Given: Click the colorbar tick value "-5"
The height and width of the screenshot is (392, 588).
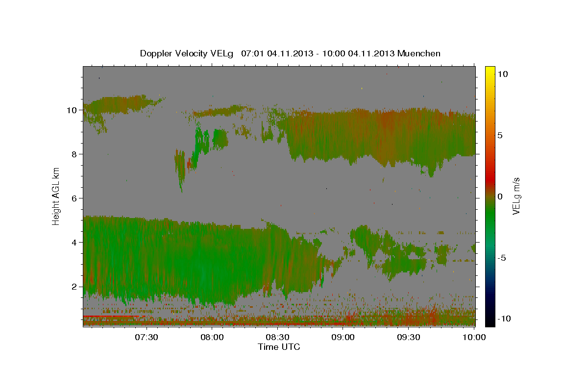Looking at the screenshot, I should [502, 258].
